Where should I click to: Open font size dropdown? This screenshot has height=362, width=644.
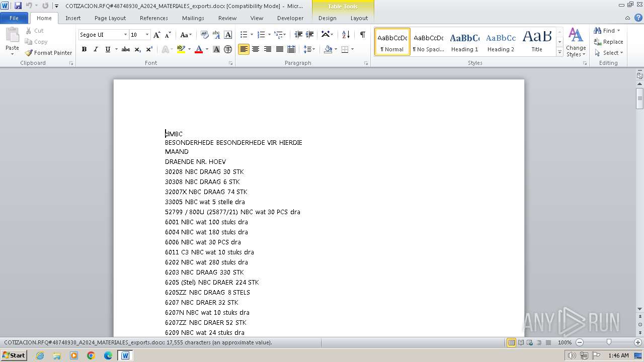[x=147, y=35]
